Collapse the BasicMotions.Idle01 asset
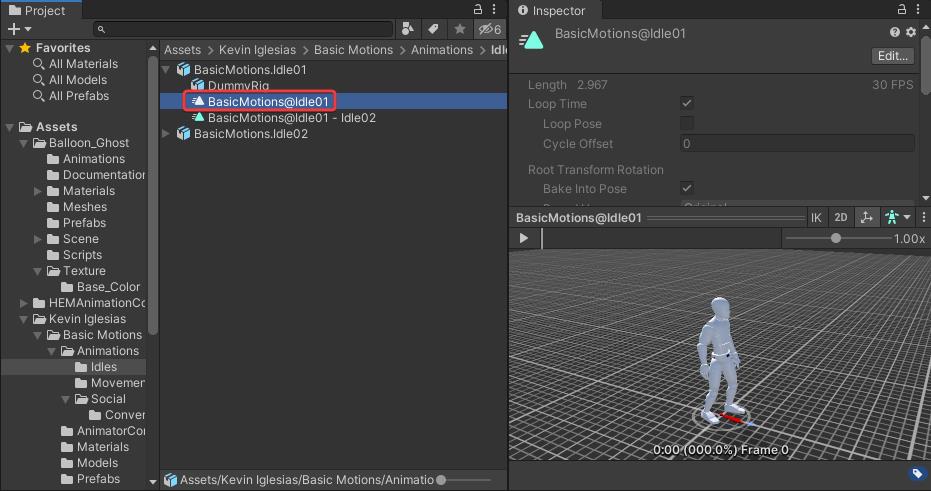The width and height of the screenshot is (931, 491). click(x=167, y=70)
